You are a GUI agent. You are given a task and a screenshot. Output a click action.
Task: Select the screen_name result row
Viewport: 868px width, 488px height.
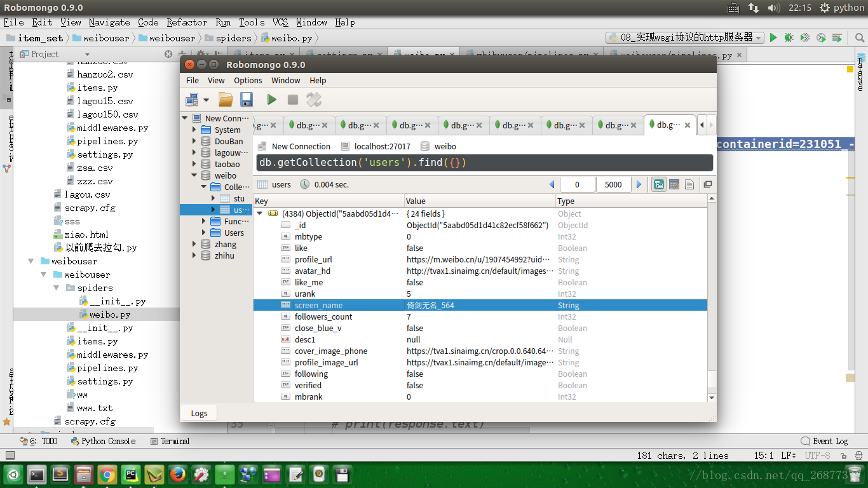[x=480, y=305]
